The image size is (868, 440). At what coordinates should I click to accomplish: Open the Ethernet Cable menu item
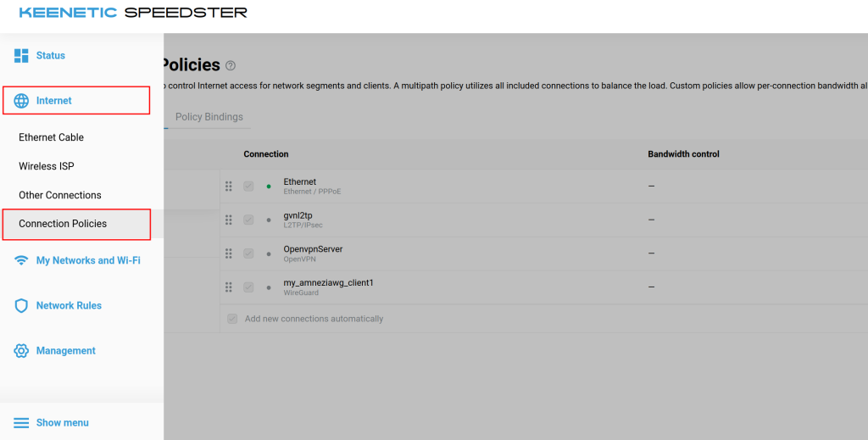click(51, 137)
